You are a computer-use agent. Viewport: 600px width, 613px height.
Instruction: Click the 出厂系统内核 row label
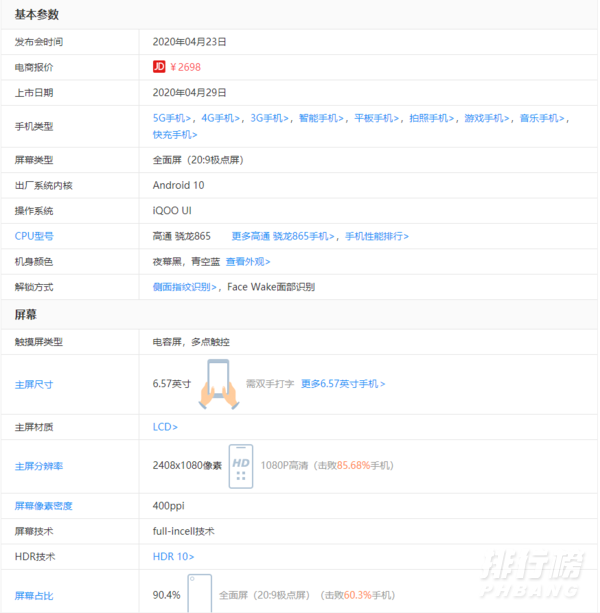[x=43, y=185]
